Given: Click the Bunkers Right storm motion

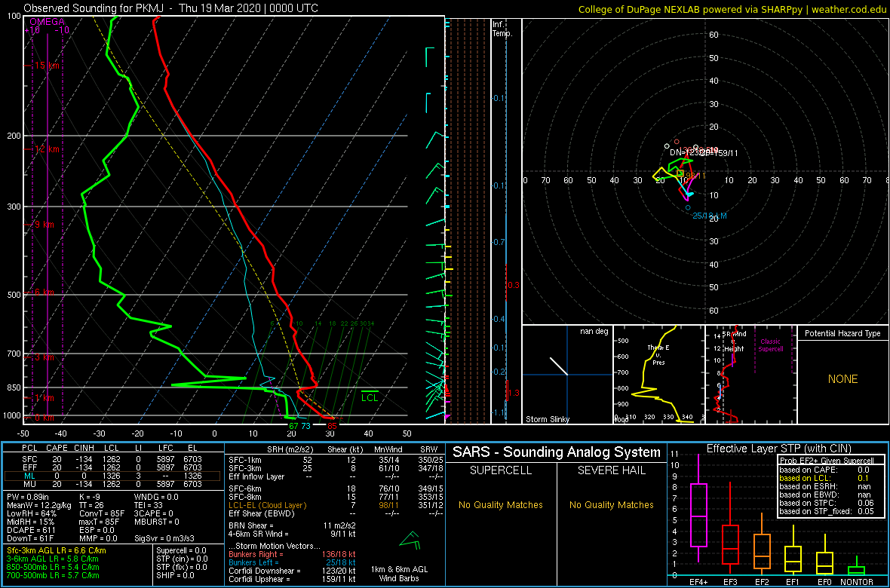Looking at the screenshot, I should pyautogui.click(x=292, y=555).
